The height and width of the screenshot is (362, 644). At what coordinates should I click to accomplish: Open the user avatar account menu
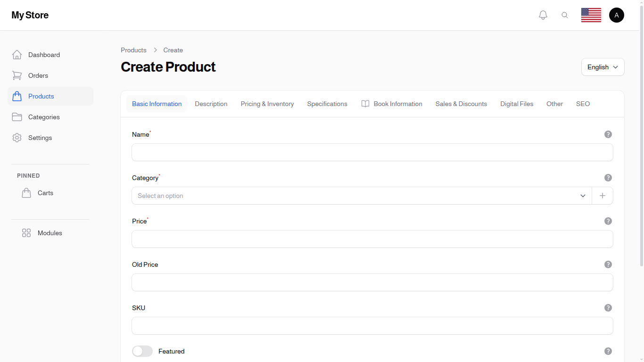pos(617,15)
